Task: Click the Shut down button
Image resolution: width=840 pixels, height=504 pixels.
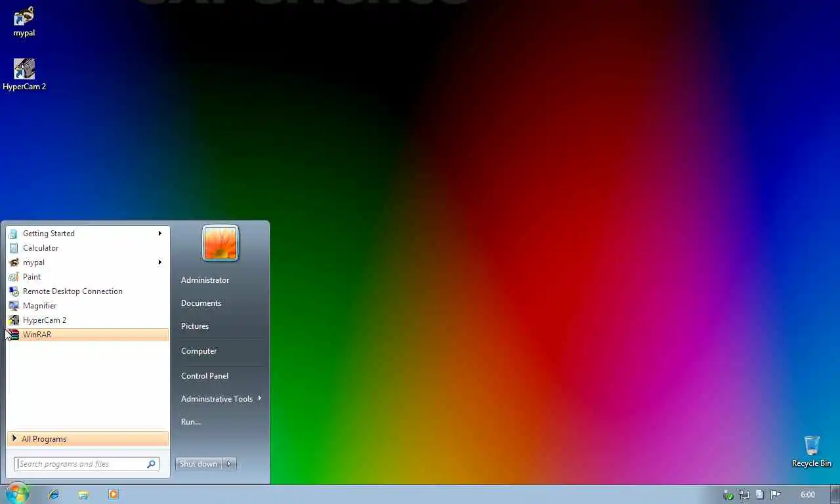Action: [199, 464]
